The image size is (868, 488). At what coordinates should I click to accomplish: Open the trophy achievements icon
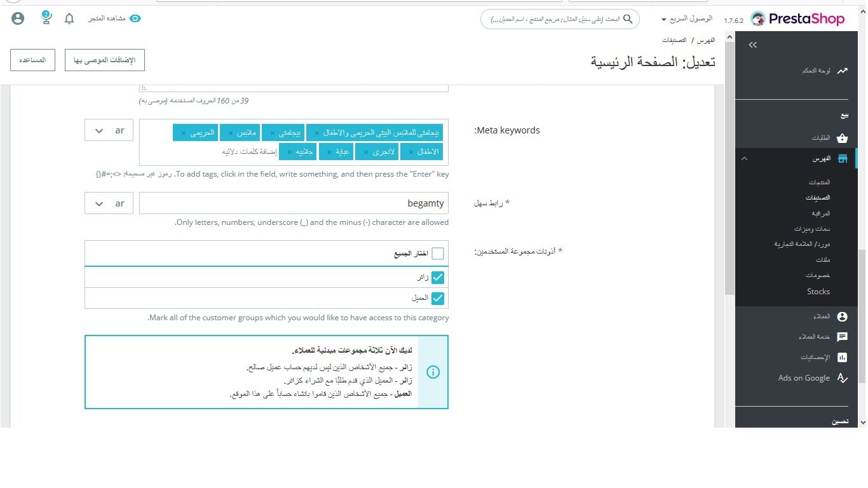coord(46,18)
